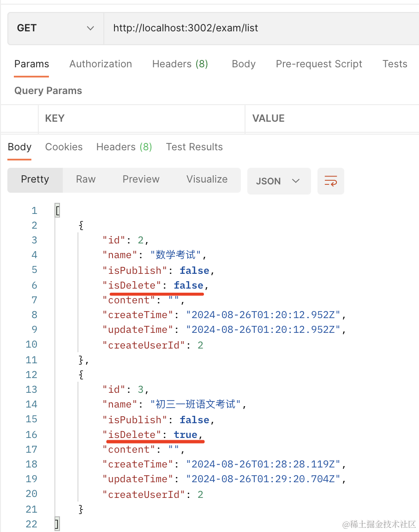Toggle the line wrap icon
Image resolution: width=419 pixels, height=532 pixels.
(330, 181)
